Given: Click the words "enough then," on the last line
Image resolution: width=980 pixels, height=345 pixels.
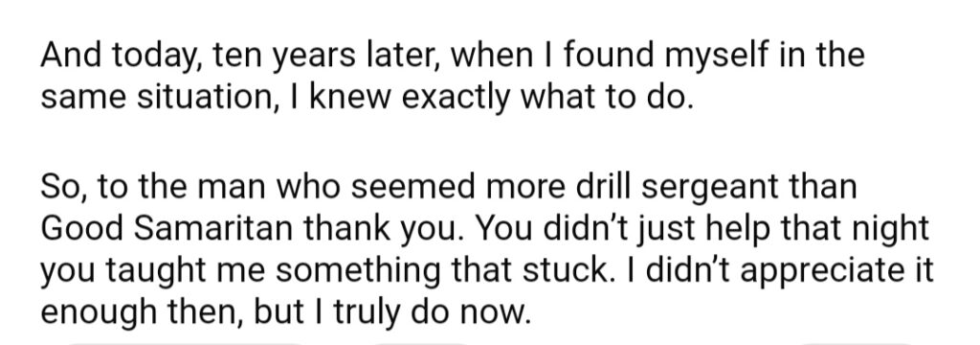Looking at the screenshot, I should point(143,312).
